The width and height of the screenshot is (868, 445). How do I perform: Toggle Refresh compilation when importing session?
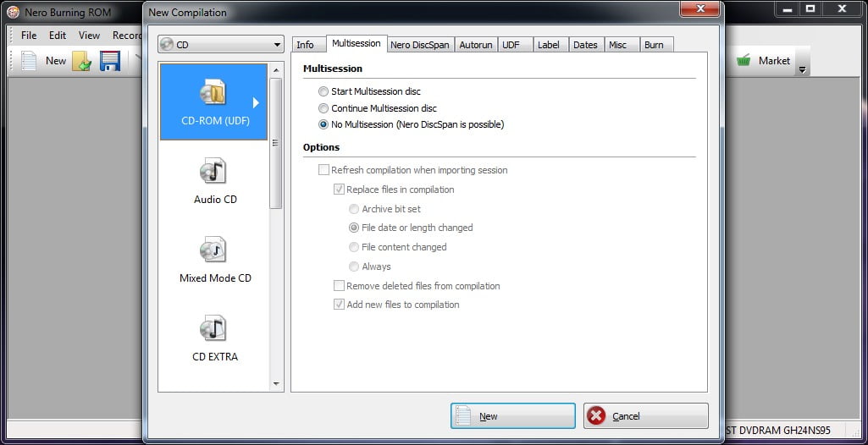323,170
